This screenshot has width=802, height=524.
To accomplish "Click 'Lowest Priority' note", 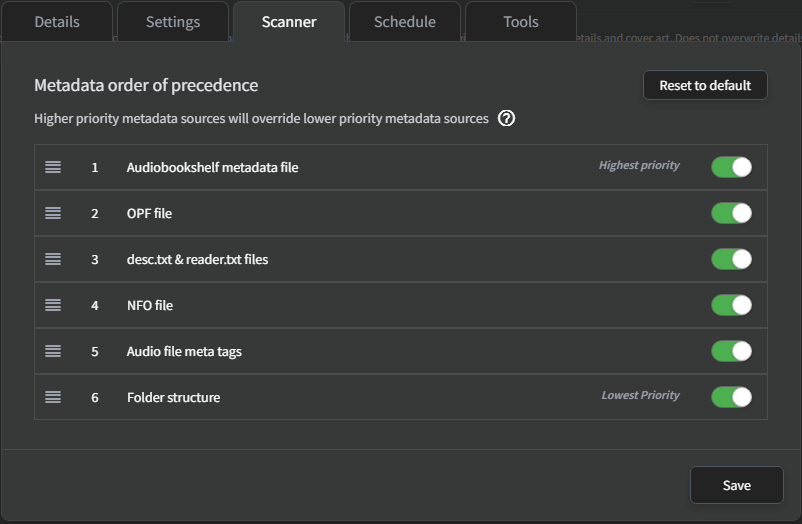I will [x=641, y=395].
